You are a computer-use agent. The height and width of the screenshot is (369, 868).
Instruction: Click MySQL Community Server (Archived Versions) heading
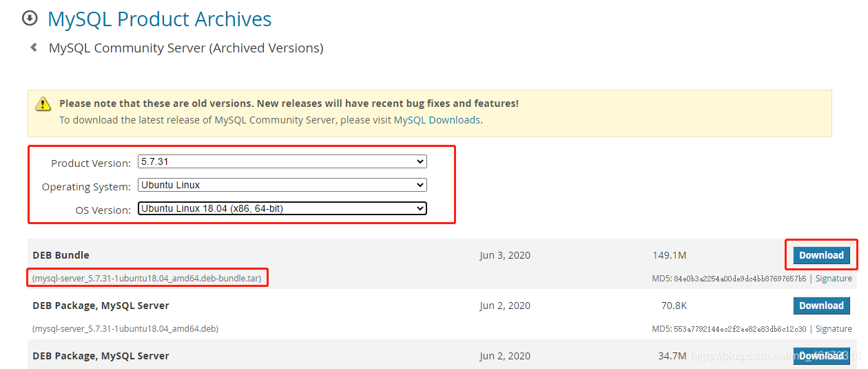[x=186, y=48]
